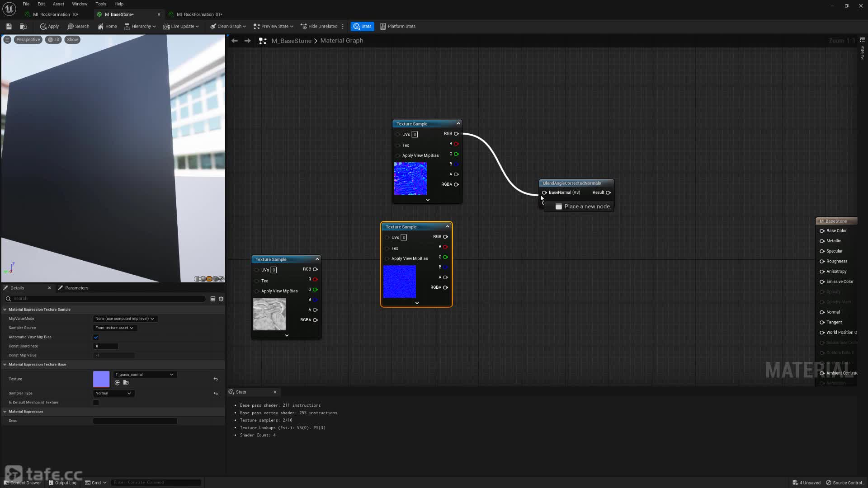Open the Asset menu
This screenshot has height=488, width=868.
58,4
